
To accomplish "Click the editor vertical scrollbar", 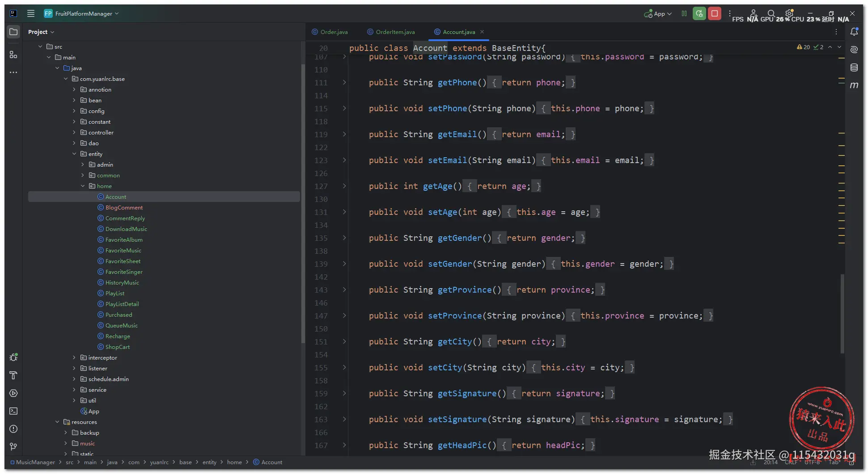I will click(843, 313).
